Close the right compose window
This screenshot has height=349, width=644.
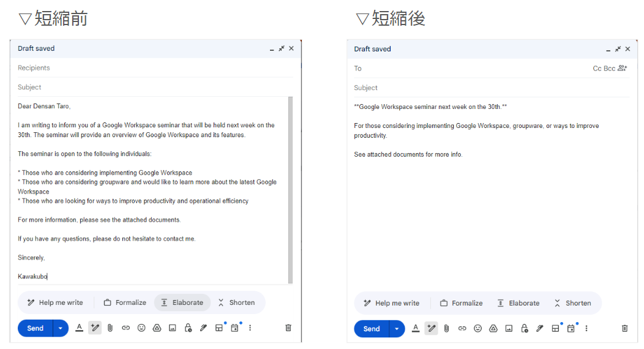point(627,49)
